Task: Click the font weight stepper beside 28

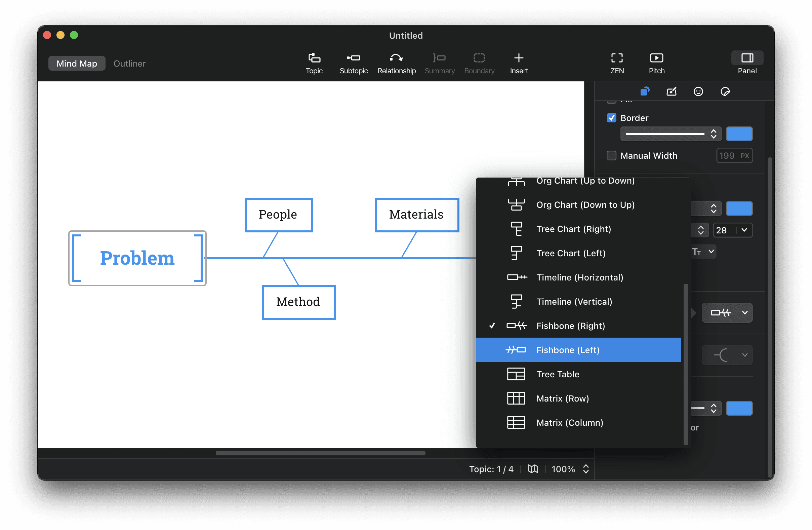Action: [x=700, y=230]
